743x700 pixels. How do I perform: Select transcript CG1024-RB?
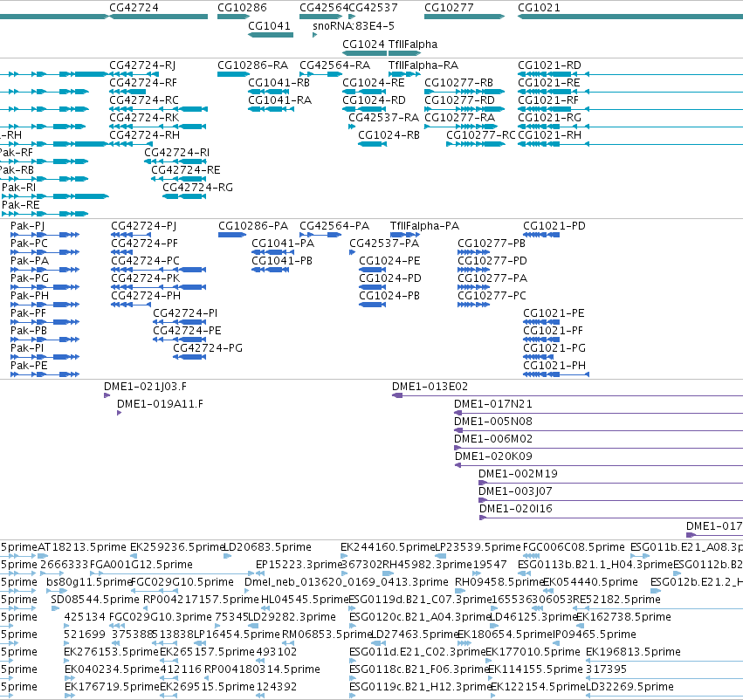[x=389, y=135]
